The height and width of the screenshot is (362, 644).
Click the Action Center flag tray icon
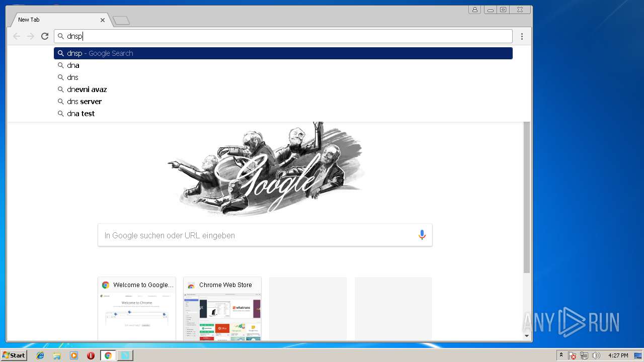(572, 355)
